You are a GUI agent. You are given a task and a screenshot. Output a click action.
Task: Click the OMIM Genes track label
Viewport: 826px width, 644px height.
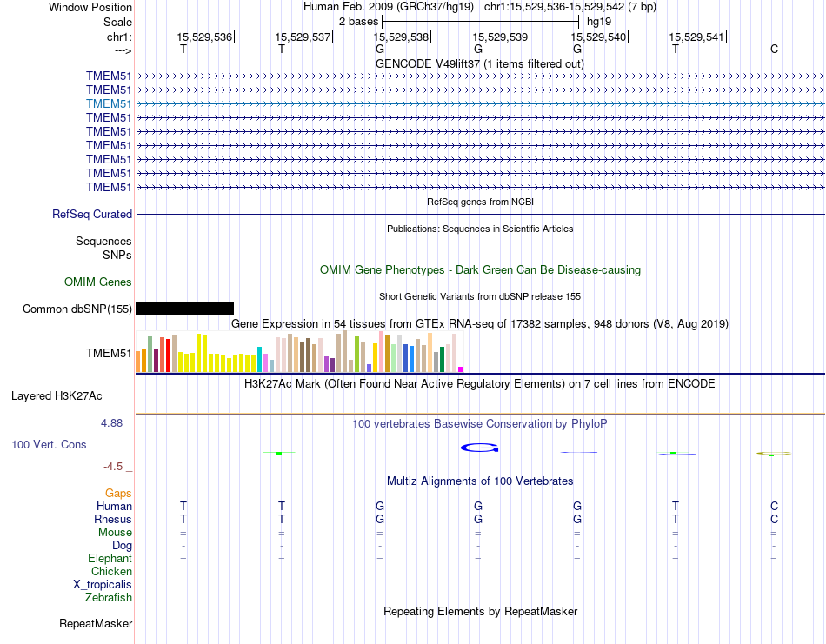[x=98, y=282]
